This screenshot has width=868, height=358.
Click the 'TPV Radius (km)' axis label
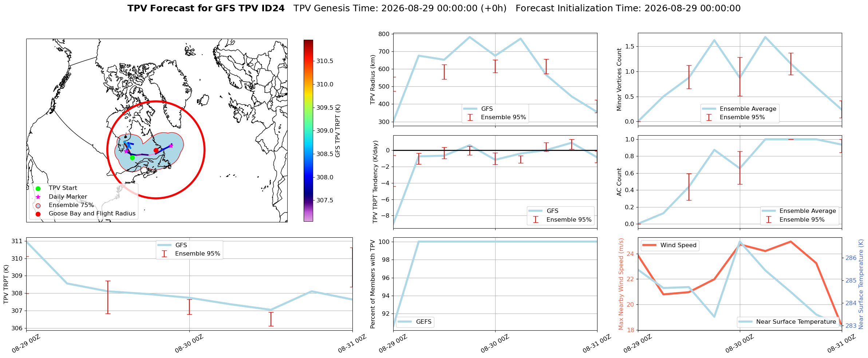372,79
